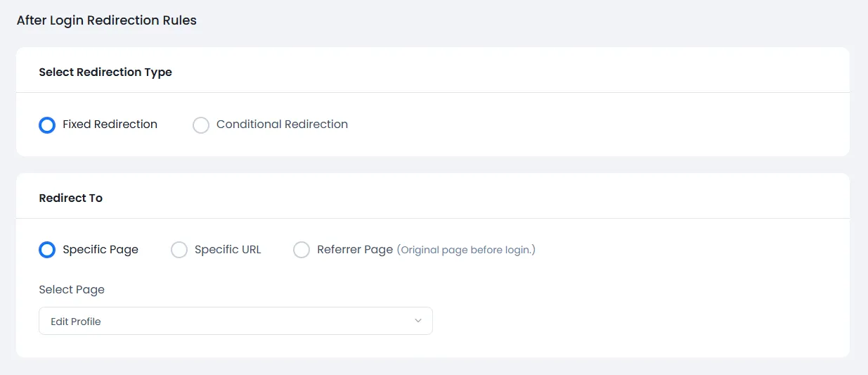
Task: Click the After Login Redirection Rules heading
Action: pos(107,20)
